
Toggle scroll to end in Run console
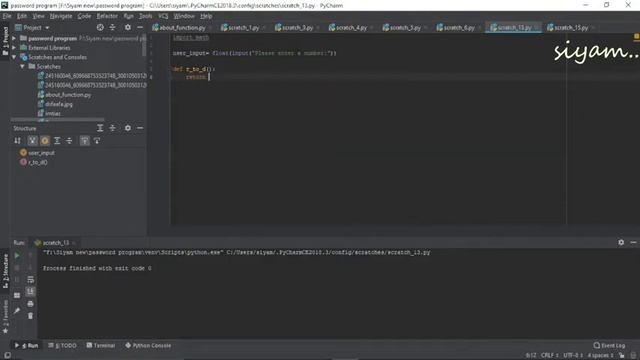30,291
